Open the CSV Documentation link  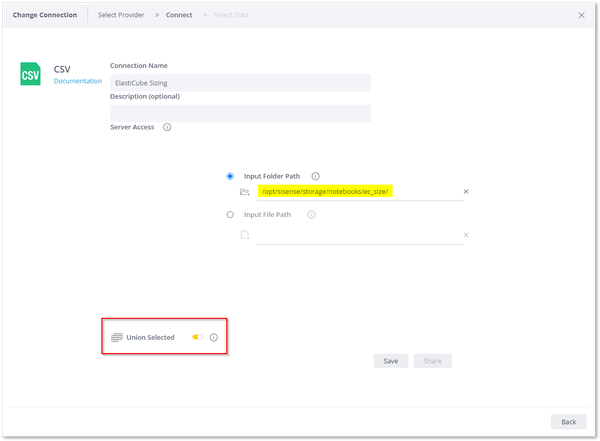click(x=78, y=81)
